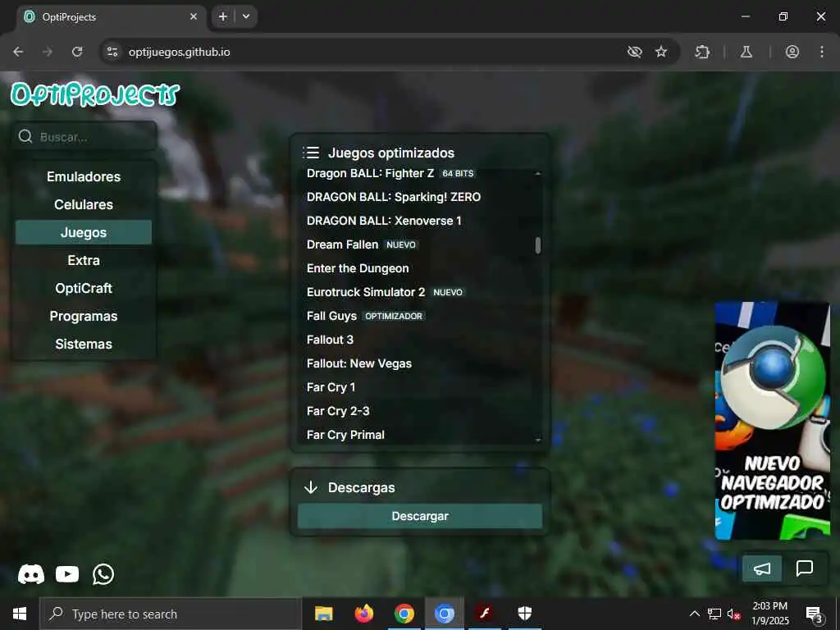Open the taskbar clock and date
This screenshot has height=630, width=840.
coord(769,614)
